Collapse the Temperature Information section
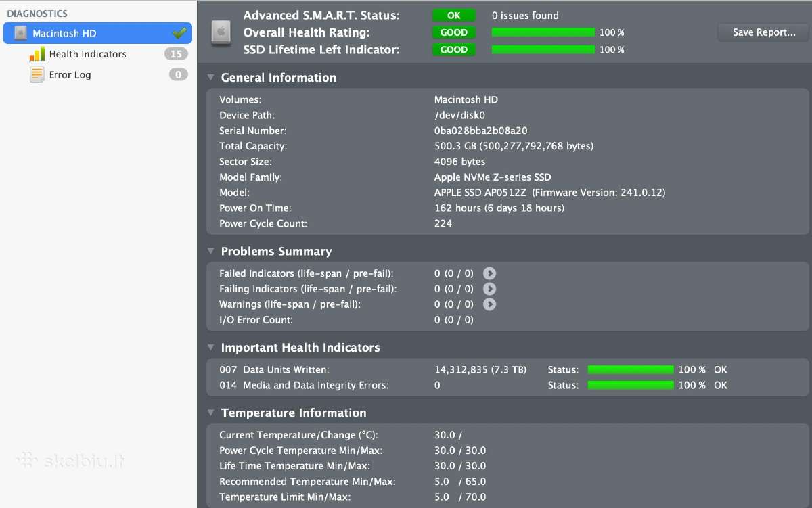 click(x=210, y=413)
